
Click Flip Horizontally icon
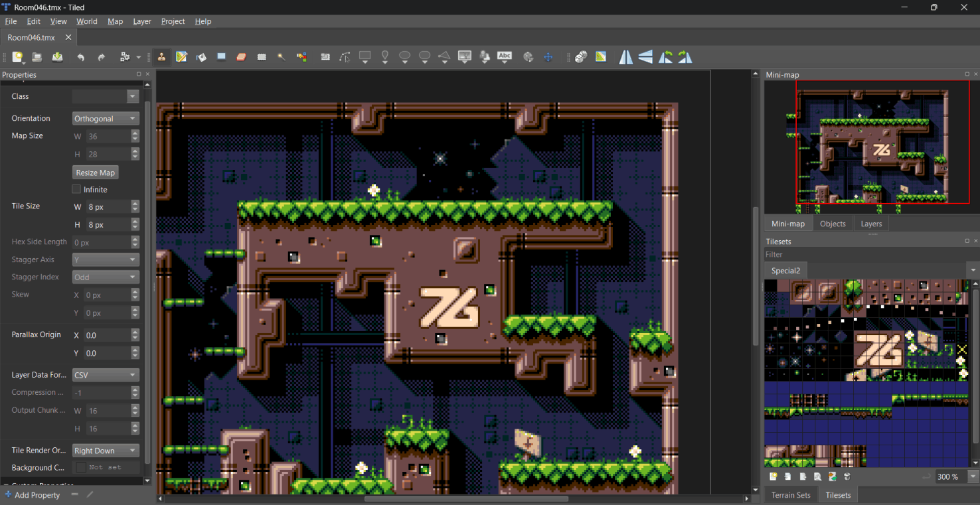point(626,57)
